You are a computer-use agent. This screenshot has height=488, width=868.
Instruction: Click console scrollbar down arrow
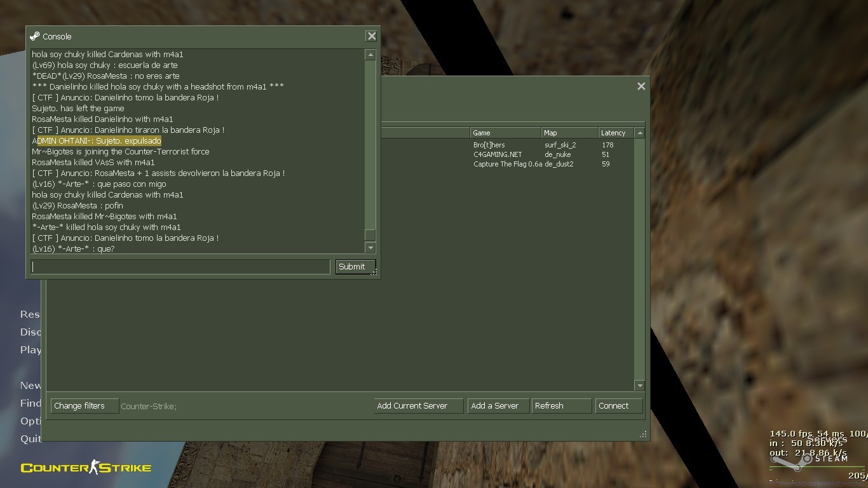pyautogui.click(x=370, y=248)
